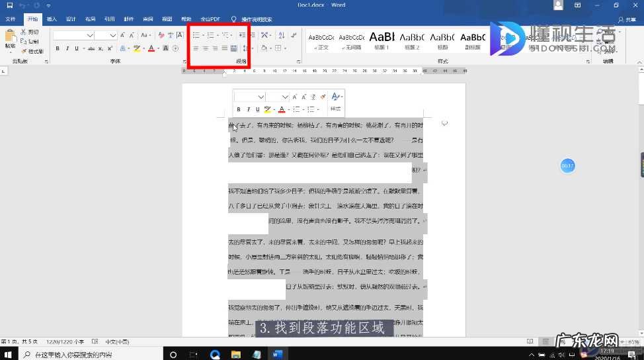
Task: Toggle Superscript in the ribbon
Action: [110, 48]
